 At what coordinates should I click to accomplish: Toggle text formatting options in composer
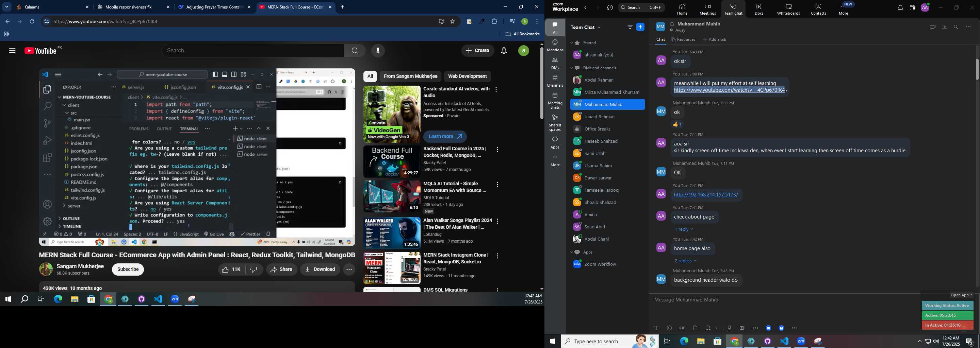(656, 328)
